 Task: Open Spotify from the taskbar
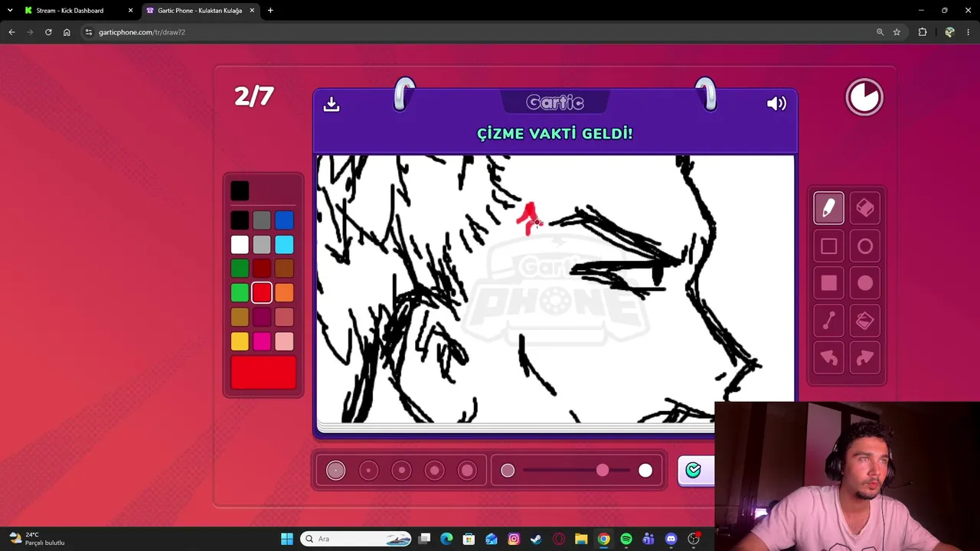626,539
